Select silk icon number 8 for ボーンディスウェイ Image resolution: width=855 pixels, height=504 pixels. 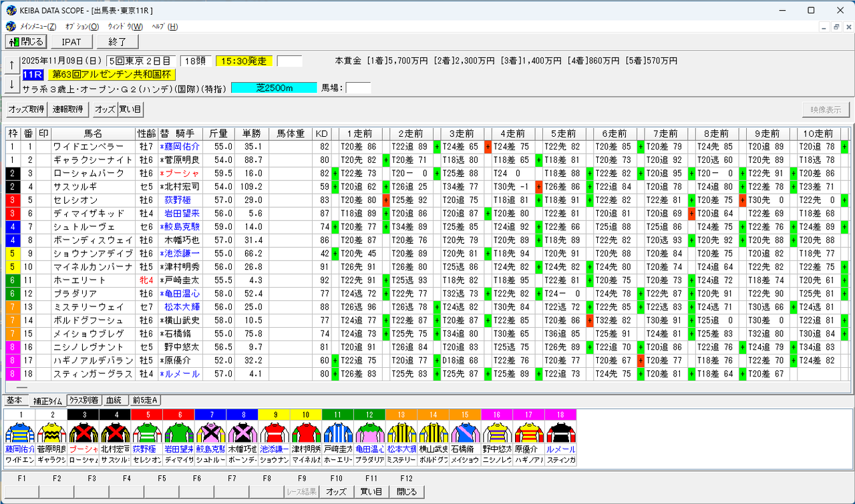(242, 432)
